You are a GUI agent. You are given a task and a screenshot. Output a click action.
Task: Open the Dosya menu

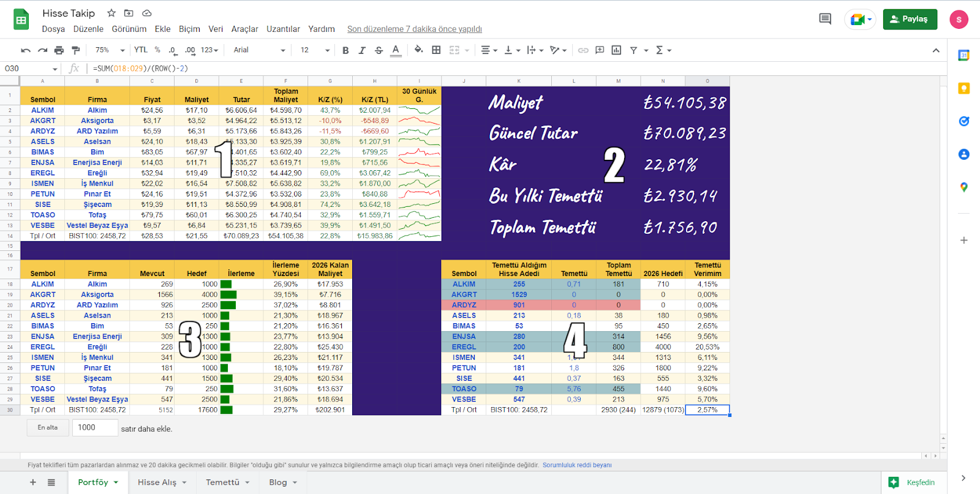[53, 29]
